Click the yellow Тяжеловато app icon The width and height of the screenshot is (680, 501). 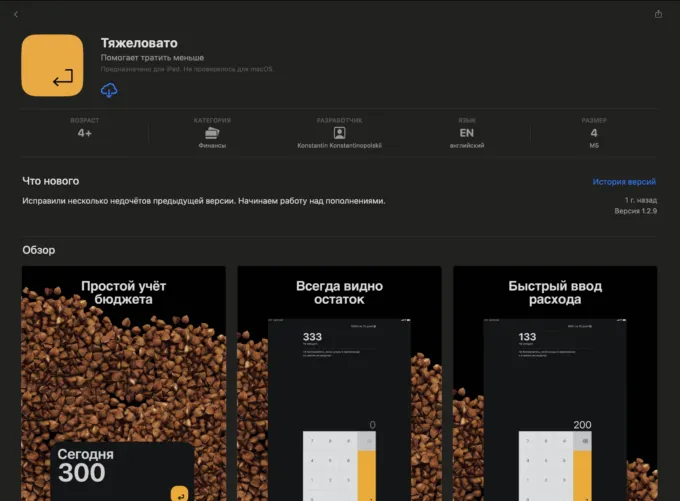tap(52, 65)
